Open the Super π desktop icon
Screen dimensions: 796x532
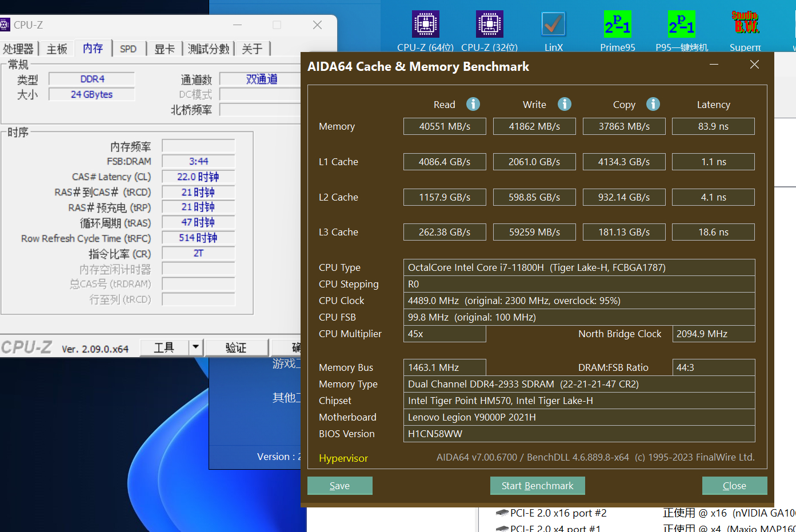pyautogui.click(x=746, y=31)
